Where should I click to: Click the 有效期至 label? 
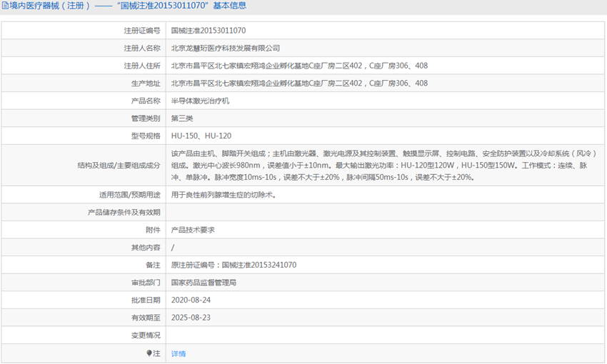[x=146, y=318]
